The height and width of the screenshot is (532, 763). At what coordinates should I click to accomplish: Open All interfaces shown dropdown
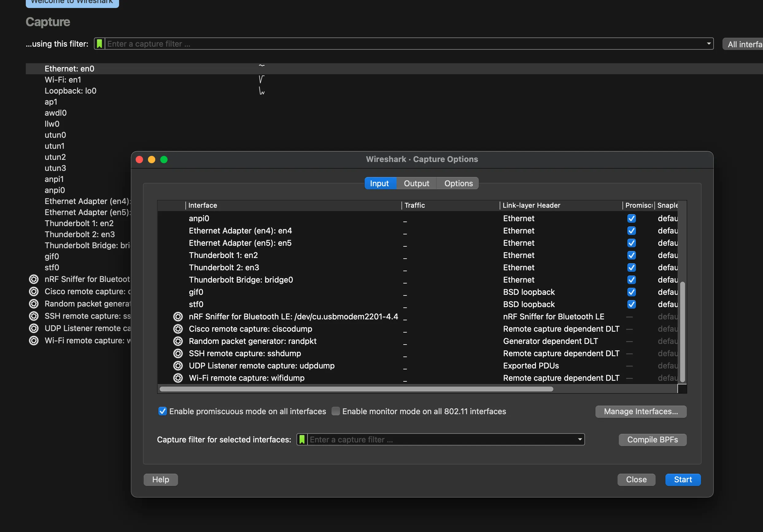(744, 44)
